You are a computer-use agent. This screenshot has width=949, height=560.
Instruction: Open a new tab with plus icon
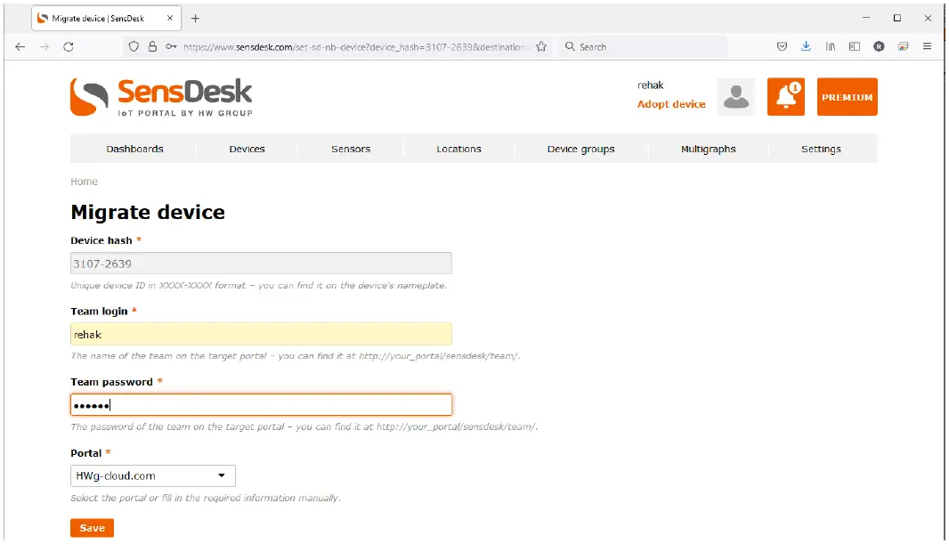click(x=195, y=18)
